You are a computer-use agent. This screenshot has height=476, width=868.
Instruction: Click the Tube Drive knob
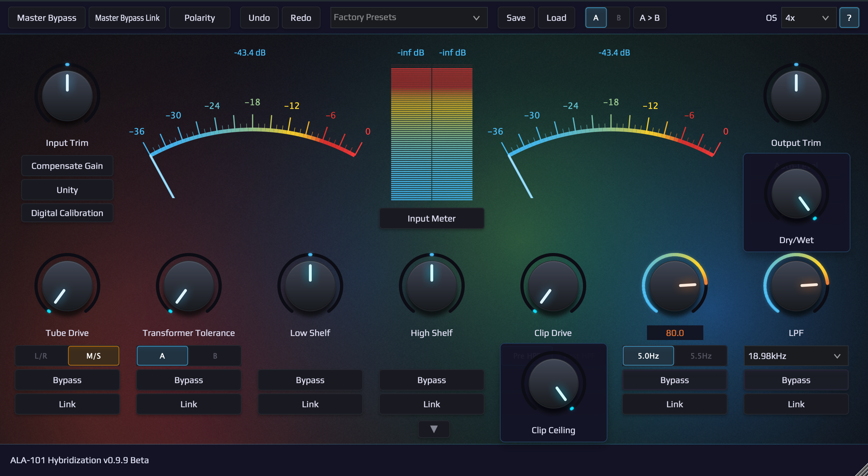(67, 286)
